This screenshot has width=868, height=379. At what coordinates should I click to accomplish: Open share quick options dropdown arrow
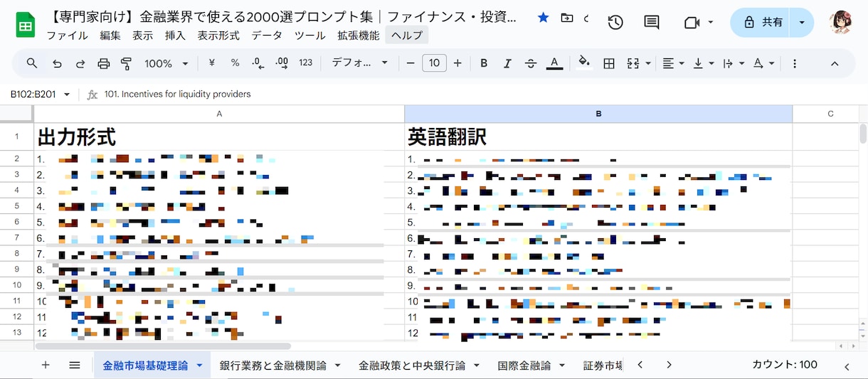(x=803, y=23)
